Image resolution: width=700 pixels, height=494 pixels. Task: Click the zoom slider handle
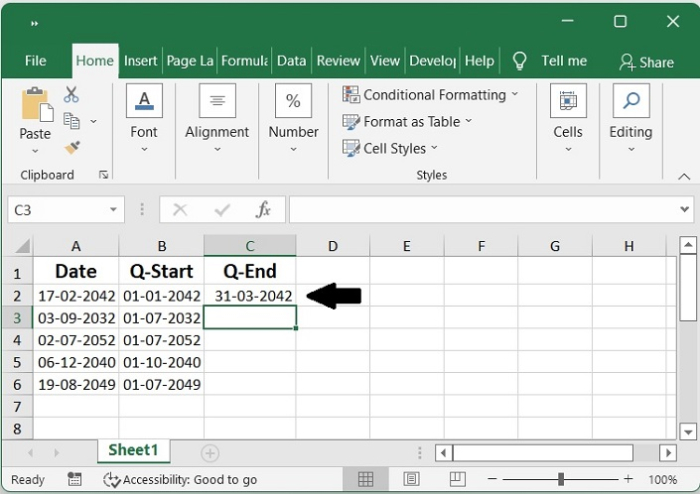(x=561, y=480)
